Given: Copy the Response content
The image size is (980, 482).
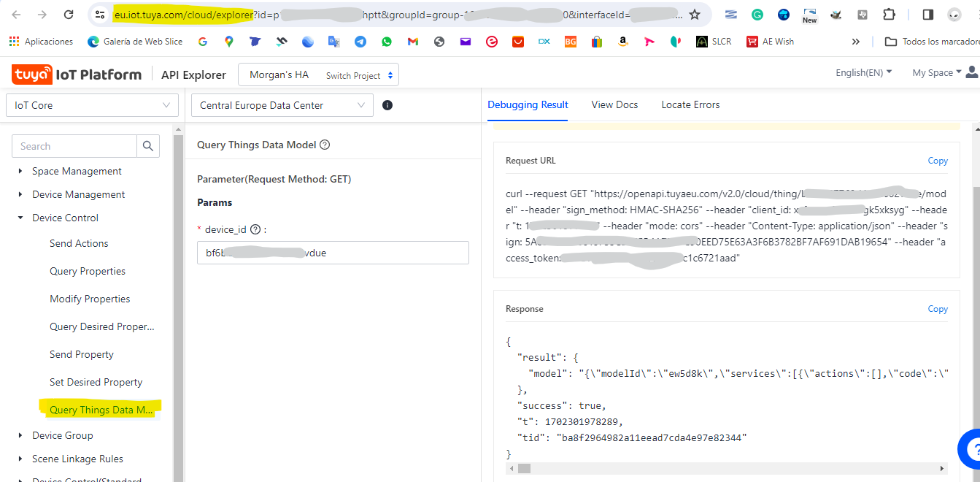Looking at the screenshot, I should click(938, 309).
